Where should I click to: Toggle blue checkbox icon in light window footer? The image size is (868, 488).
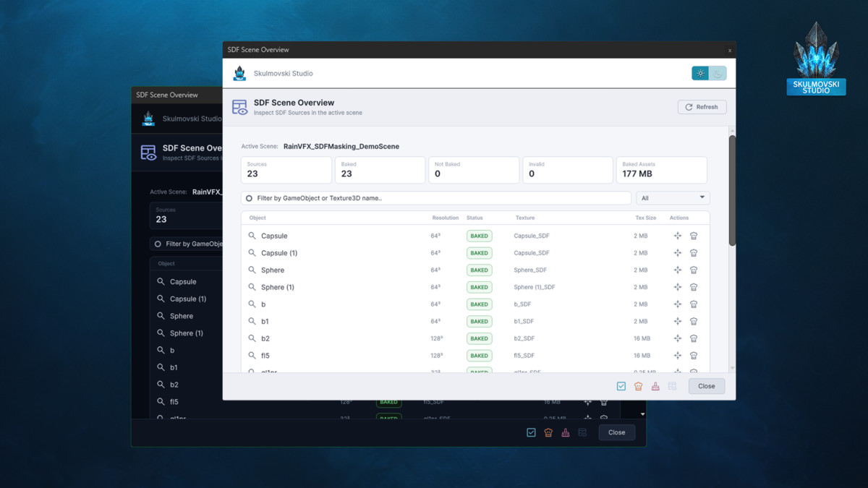[621, 386]
